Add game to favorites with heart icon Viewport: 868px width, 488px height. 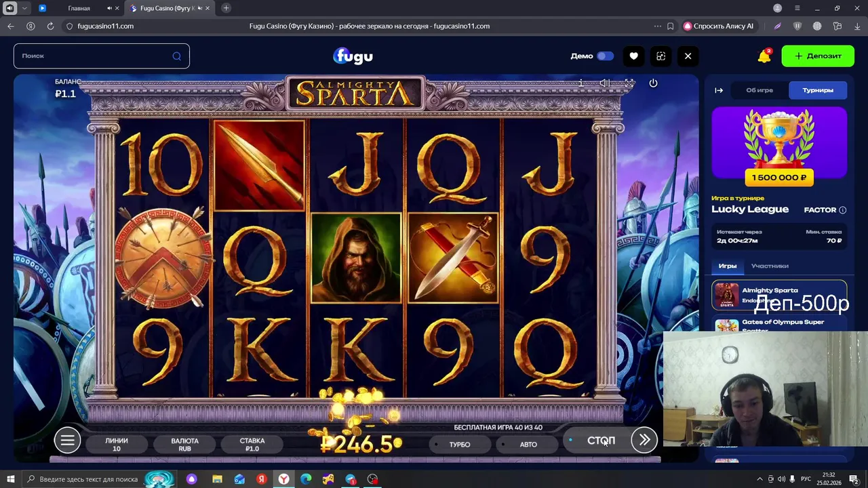click(x=633, y=56)
